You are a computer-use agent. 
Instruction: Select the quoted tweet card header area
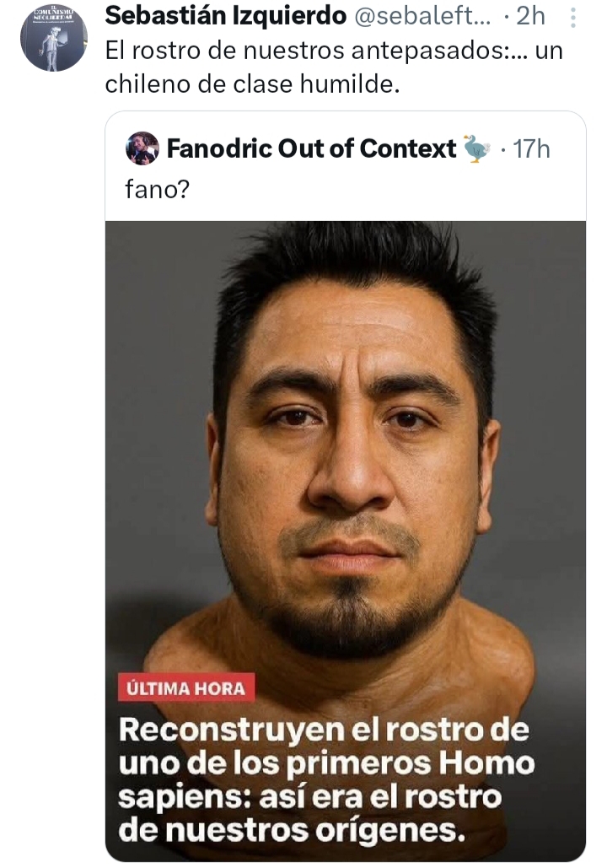(346, 166)
